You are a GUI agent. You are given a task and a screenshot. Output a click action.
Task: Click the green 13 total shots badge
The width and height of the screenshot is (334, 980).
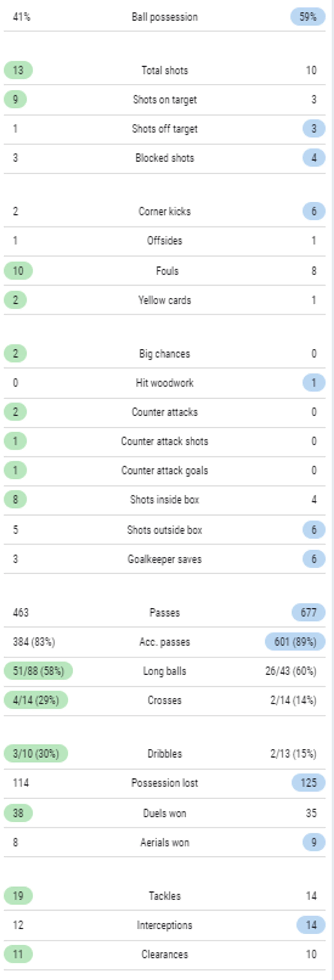coord(18,70)
